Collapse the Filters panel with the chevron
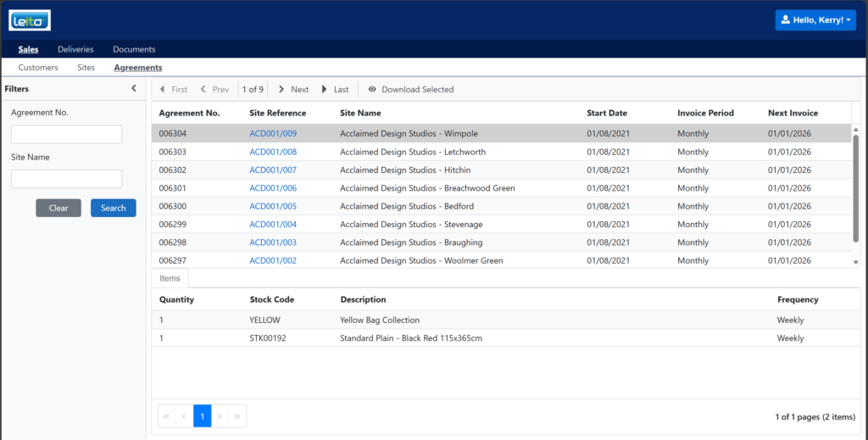The width and height of the screenshot is (868, 440). point(134,88)
